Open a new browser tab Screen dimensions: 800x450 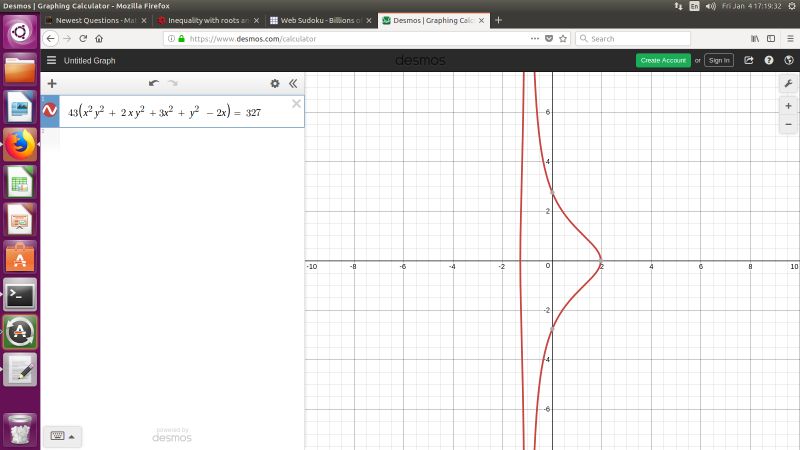click(498, 20)
